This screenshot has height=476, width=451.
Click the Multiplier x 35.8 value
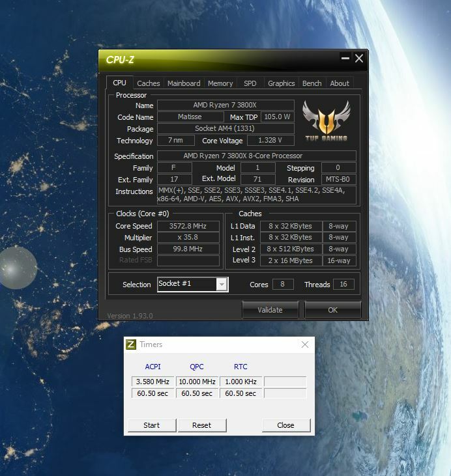(x=188, y=237)
